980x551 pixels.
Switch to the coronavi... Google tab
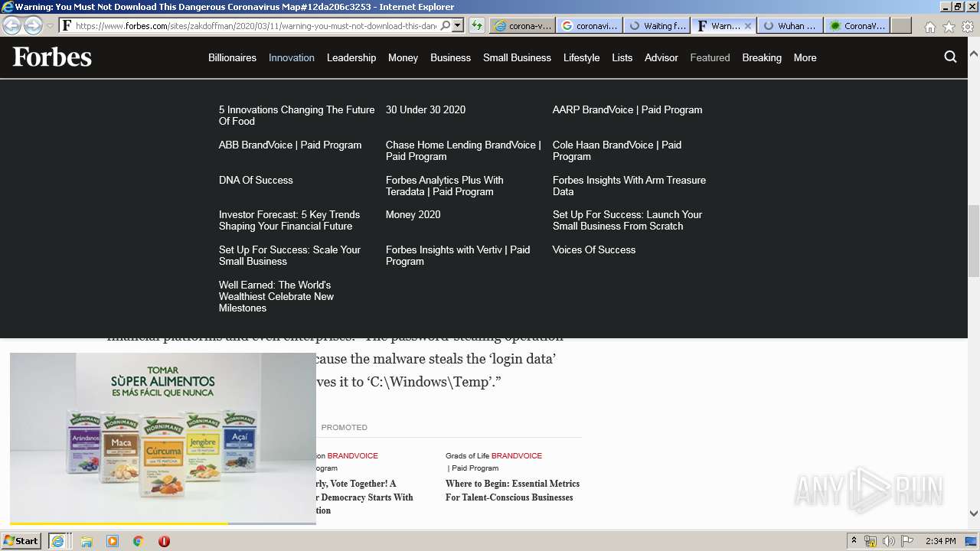[x=589, y=25]
